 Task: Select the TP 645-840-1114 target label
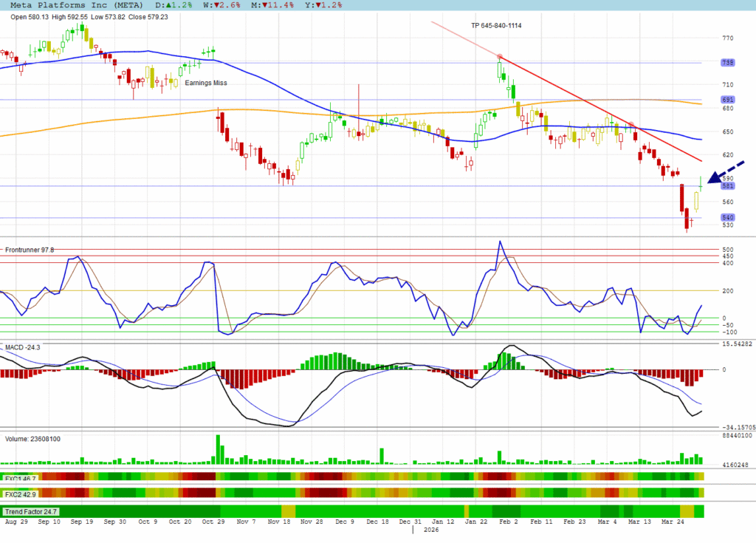coord(496,26)
